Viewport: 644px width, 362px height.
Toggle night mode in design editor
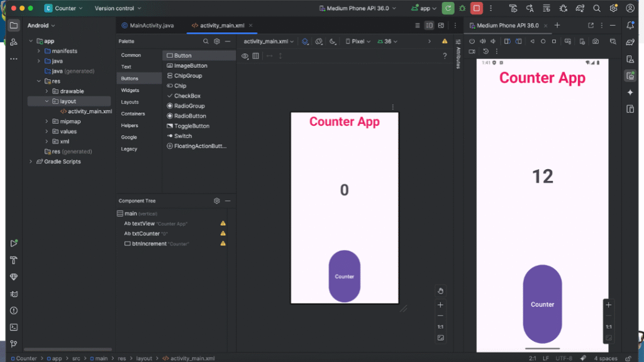tap(333, 41)
